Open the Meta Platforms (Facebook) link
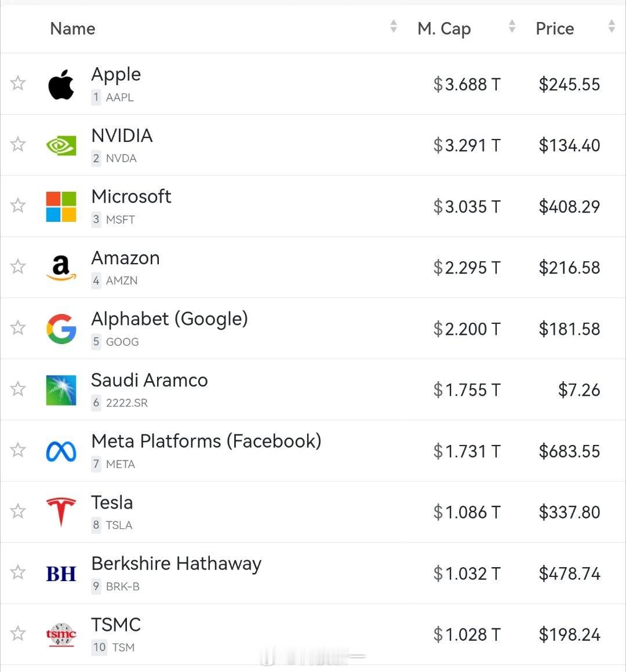The width and height of the screenshot is (626, 672). [206, 441]
